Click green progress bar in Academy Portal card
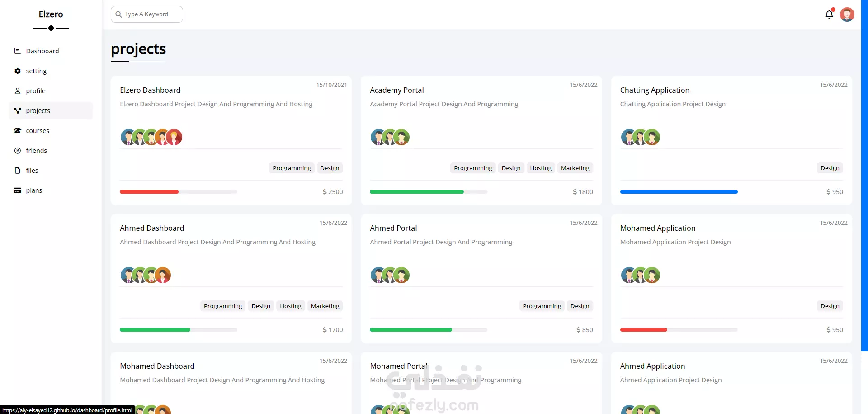868x414 pixels. click(417, 192)
